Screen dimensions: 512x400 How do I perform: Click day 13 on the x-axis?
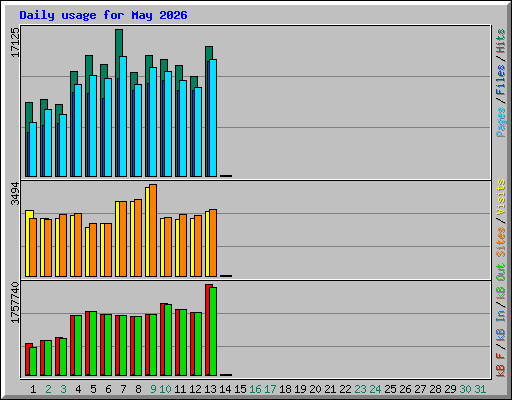[210, 389]
